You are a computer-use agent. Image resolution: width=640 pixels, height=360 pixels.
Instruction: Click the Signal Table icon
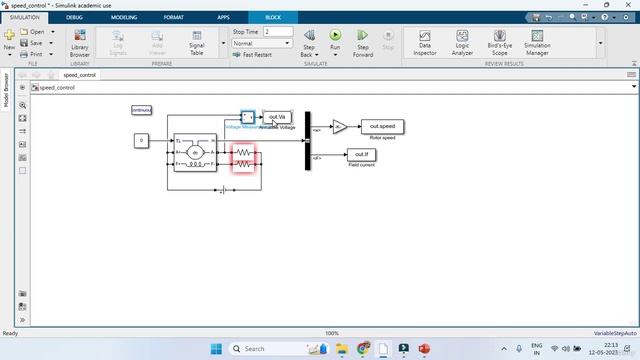click(x=197, y=43)
